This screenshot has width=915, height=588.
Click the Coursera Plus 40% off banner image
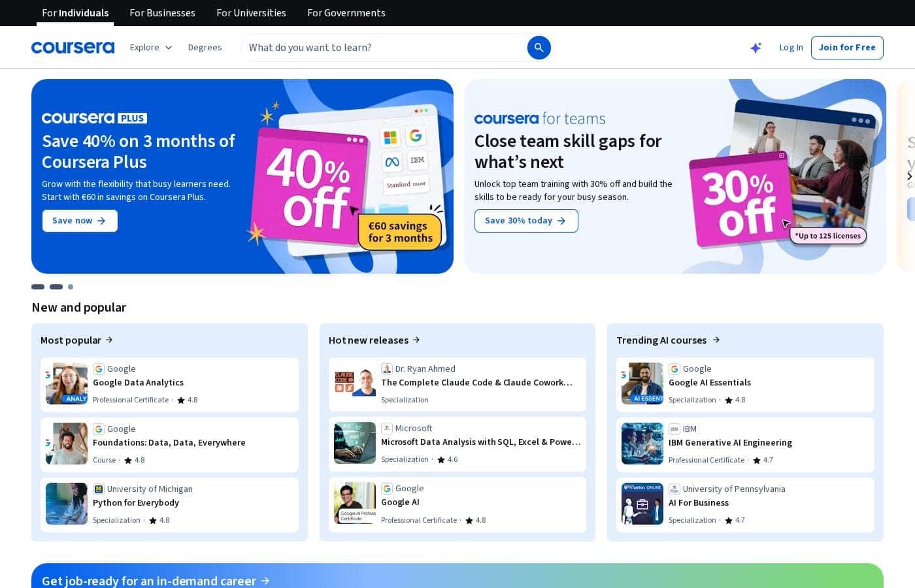pyautogui.click(x=348, y=176)
